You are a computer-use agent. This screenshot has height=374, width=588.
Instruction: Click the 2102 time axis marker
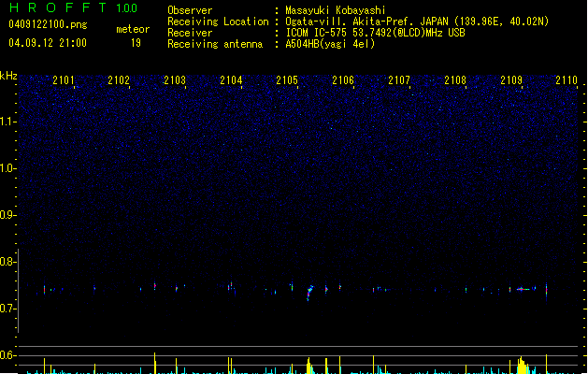click(x=119, y=80)
